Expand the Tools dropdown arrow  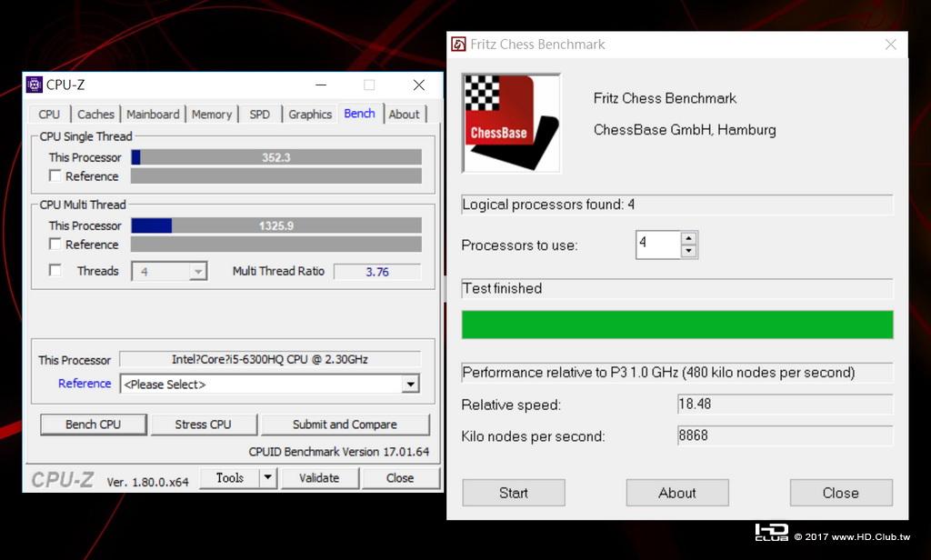(x=268, y=477)
